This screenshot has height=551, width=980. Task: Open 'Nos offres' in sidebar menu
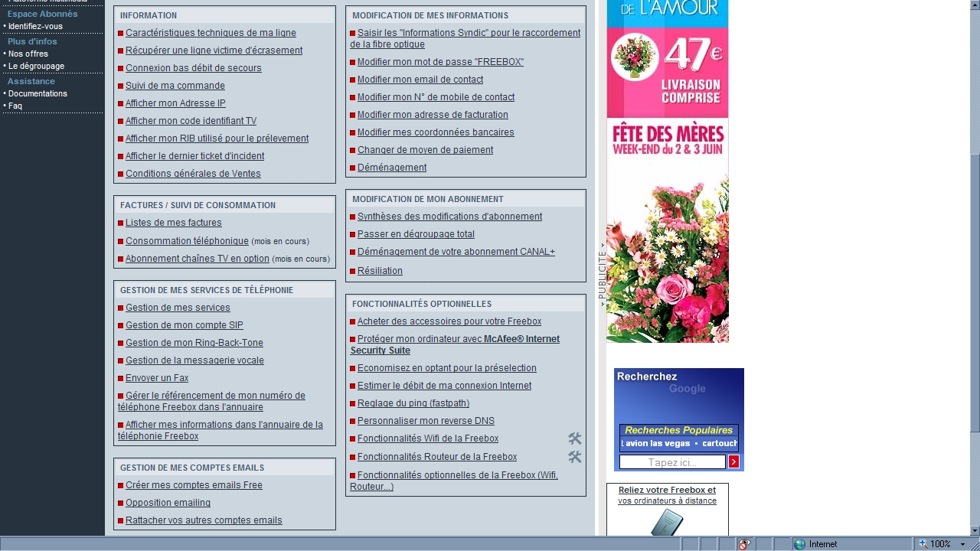coord(28,54)
